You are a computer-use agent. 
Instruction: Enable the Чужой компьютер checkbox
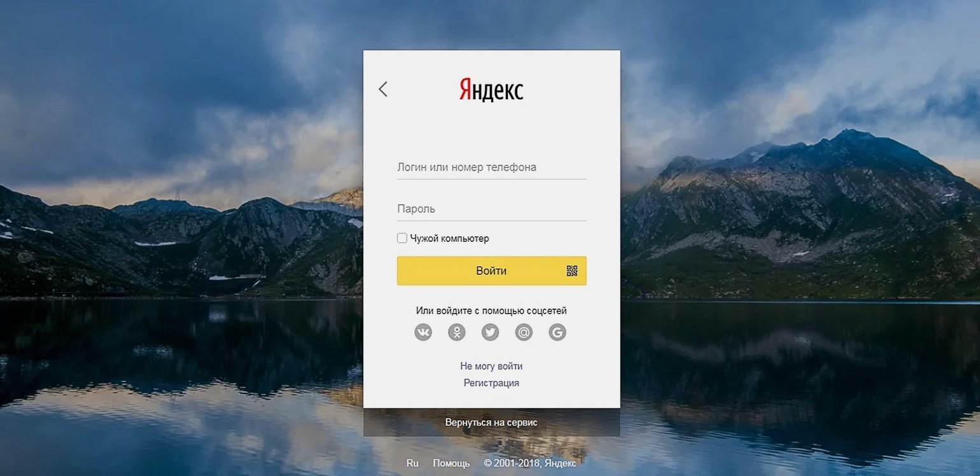[402, 238]
